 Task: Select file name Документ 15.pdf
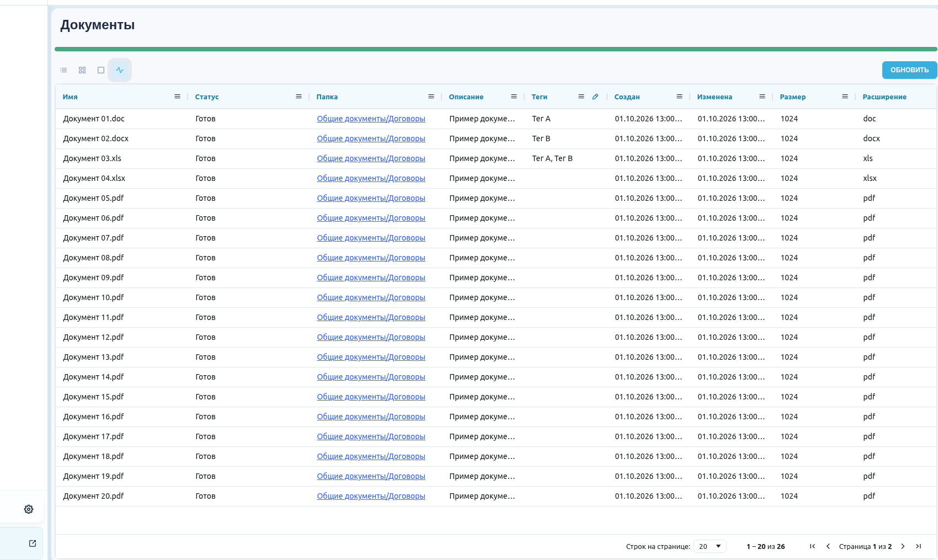coord(93,397)
